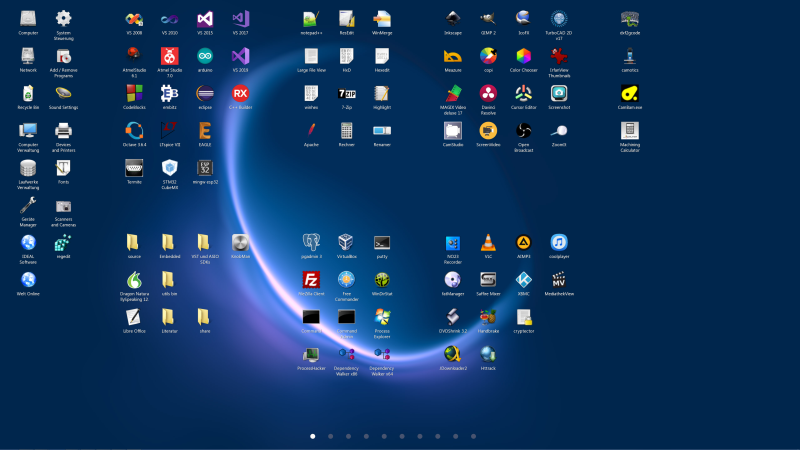Viewport: 800px width, 450px height.
Task: Open dxf2gcode
Action: [x=630, y=19]
